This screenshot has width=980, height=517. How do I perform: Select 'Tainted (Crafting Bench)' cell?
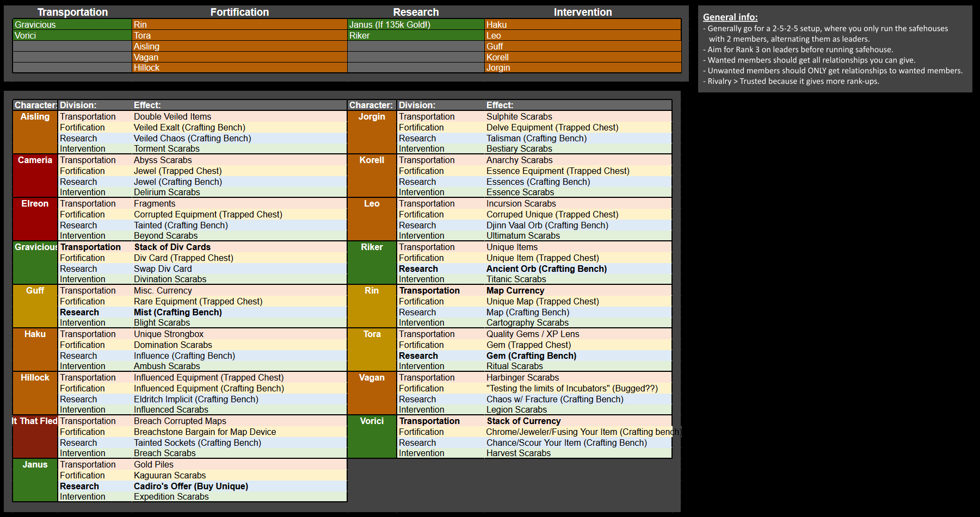[239, 225]
